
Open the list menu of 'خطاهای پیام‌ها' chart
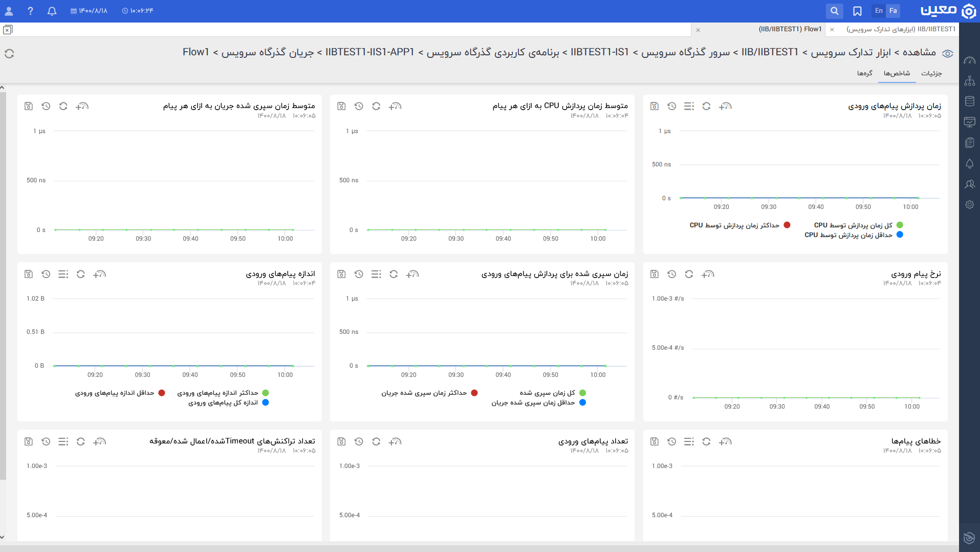tap(689, 441)
